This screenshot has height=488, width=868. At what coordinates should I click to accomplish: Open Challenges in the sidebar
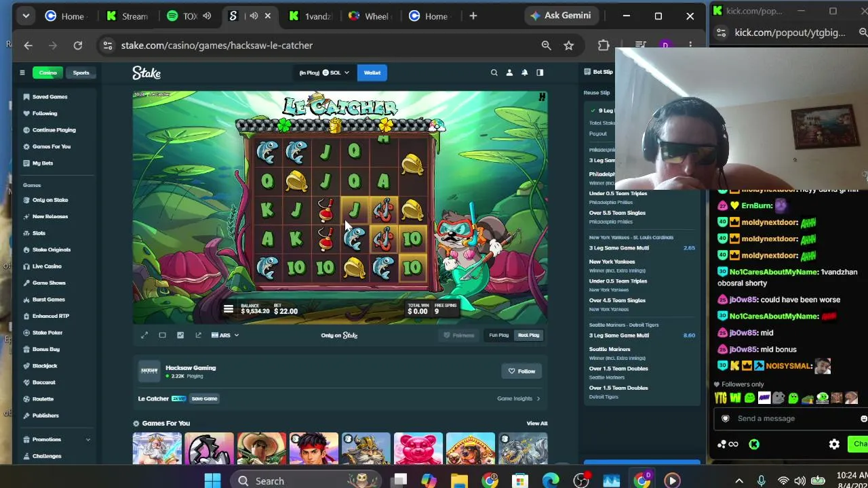pyautogui.click(x=47, y=456)
